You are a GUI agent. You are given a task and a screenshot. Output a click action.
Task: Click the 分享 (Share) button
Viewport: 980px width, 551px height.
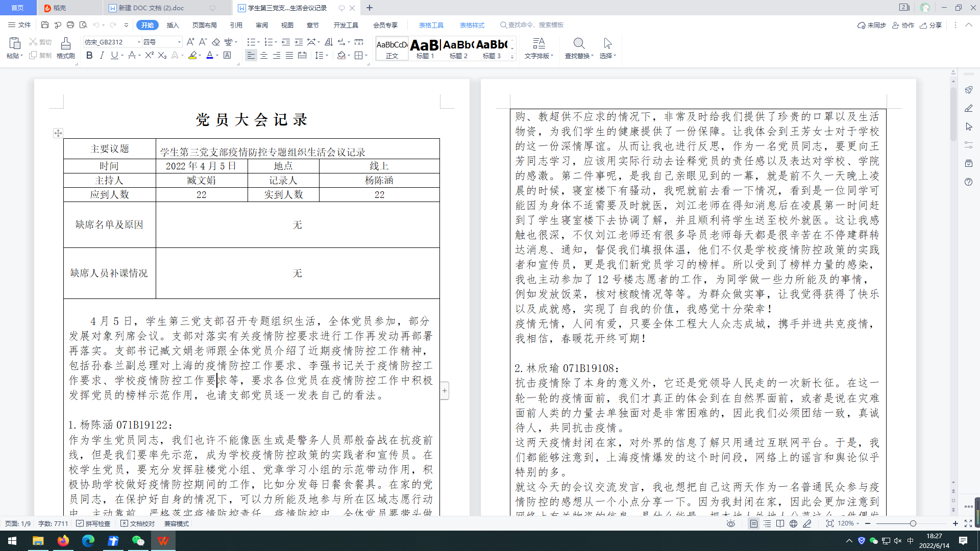click(931, 25)
